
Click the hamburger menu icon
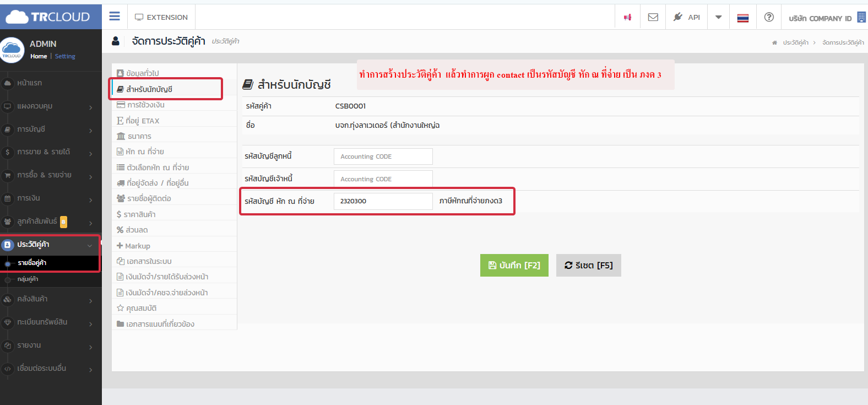point(115,17)
